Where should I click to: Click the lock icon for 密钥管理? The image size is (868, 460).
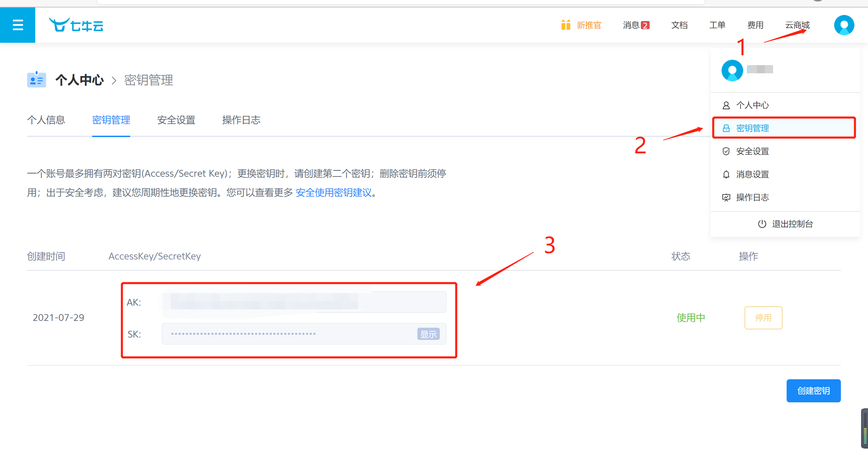point(726,128)
